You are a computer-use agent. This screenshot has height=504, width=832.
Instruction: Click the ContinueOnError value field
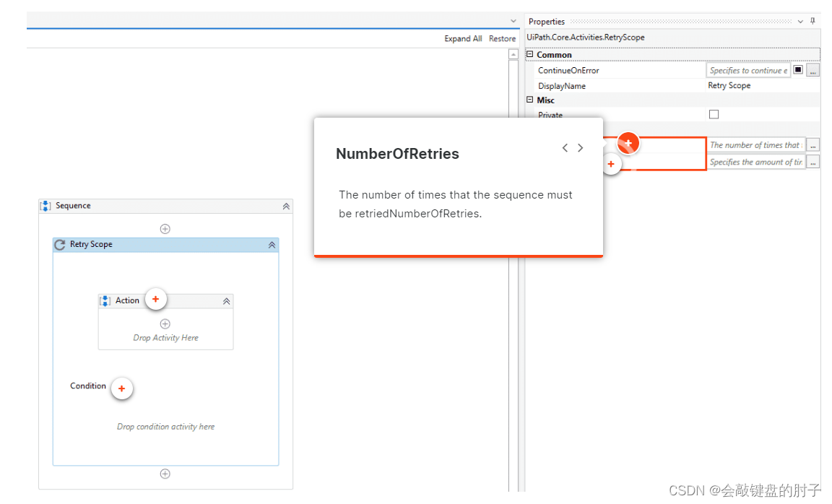pos(749,71)
